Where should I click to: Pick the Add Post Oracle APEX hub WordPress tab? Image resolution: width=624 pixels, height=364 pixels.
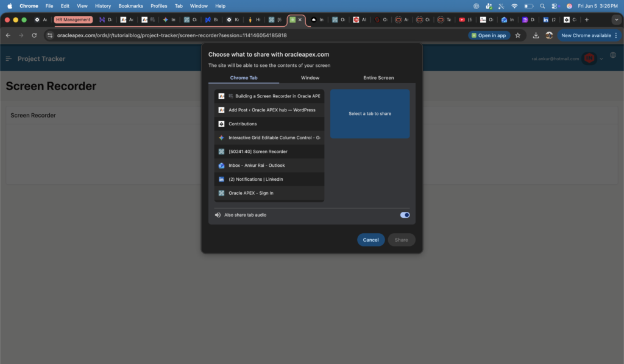pos(269,110)
